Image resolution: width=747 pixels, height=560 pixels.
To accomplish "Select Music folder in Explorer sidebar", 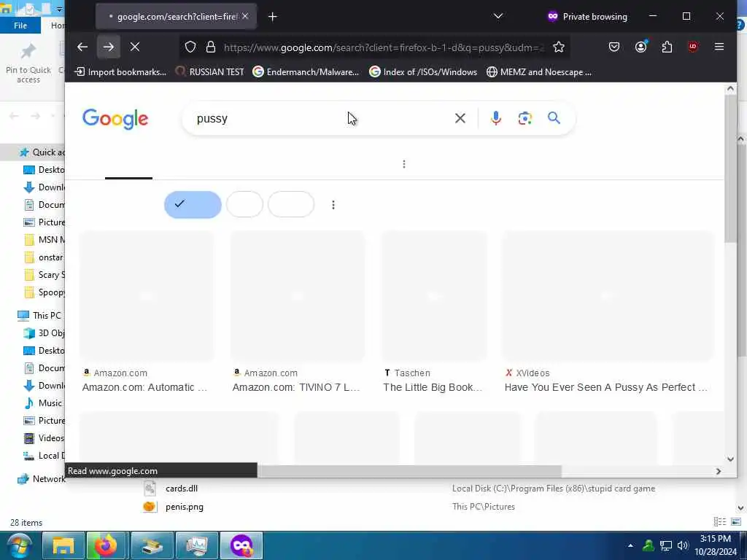I will (x=43, y=402).
